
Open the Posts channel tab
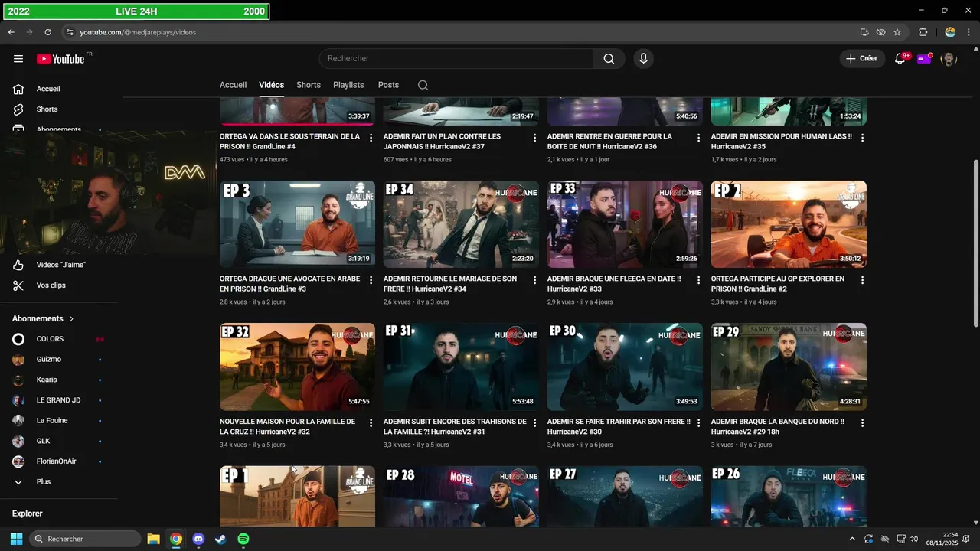[x=388, y=85]
